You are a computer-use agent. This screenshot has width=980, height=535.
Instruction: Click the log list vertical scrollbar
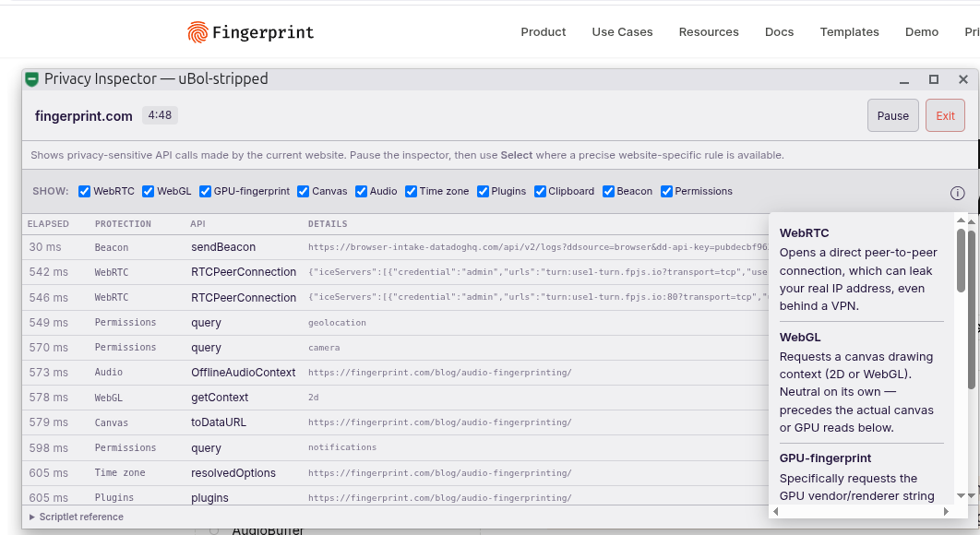[x=972, y=309]
